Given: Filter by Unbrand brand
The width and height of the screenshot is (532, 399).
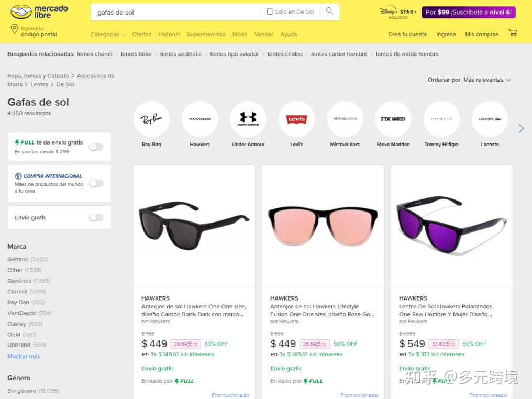Looking at the screenshot, I should point(27,345).
